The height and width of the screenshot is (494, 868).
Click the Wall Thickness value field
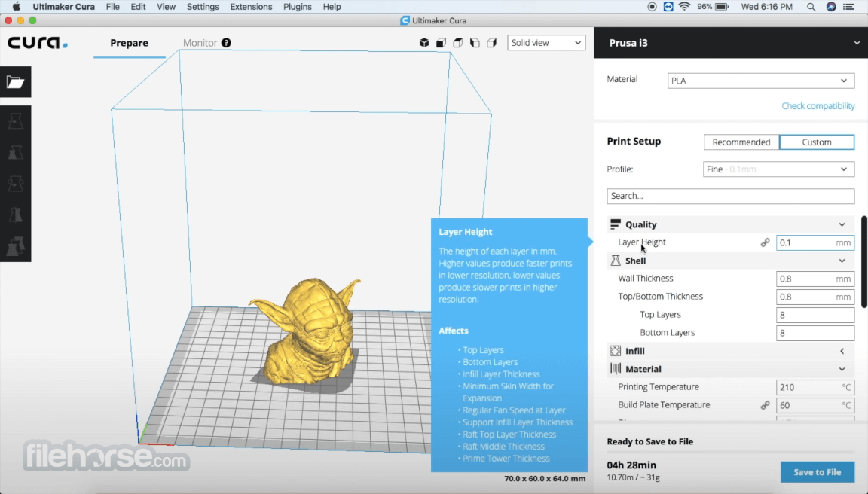815,279
